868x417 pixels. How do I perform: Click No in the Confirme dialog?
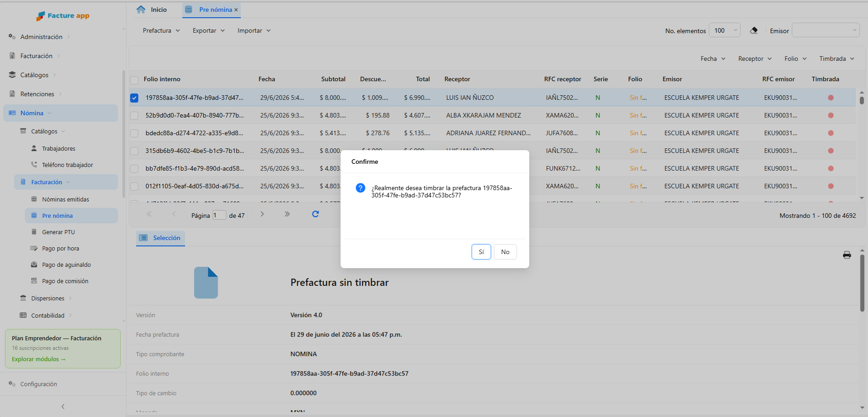pyautogui.click(x=505, y=252)
